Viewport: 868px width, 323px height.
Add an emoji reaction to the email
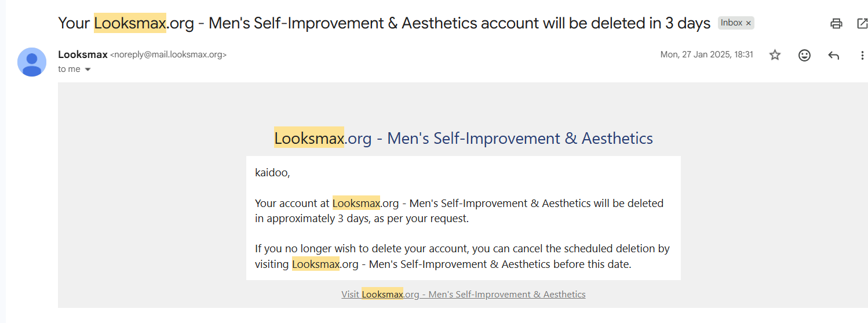tap(804, 55)
